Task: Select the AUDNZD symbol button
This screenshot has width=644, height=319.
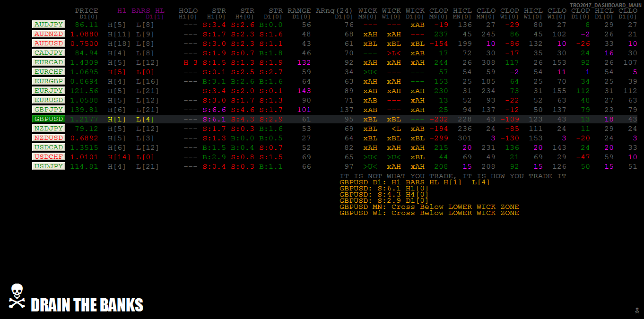Action: pos(49,34)
